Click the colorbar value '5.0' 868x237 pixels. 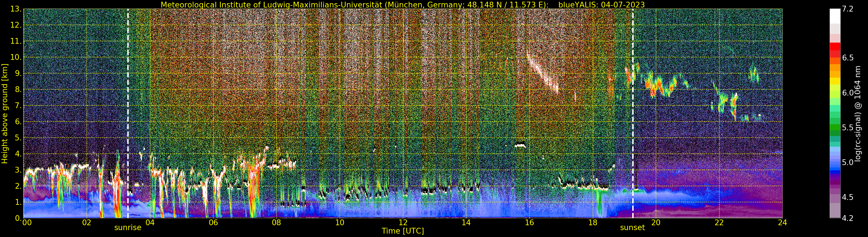(x=848, y=162)
